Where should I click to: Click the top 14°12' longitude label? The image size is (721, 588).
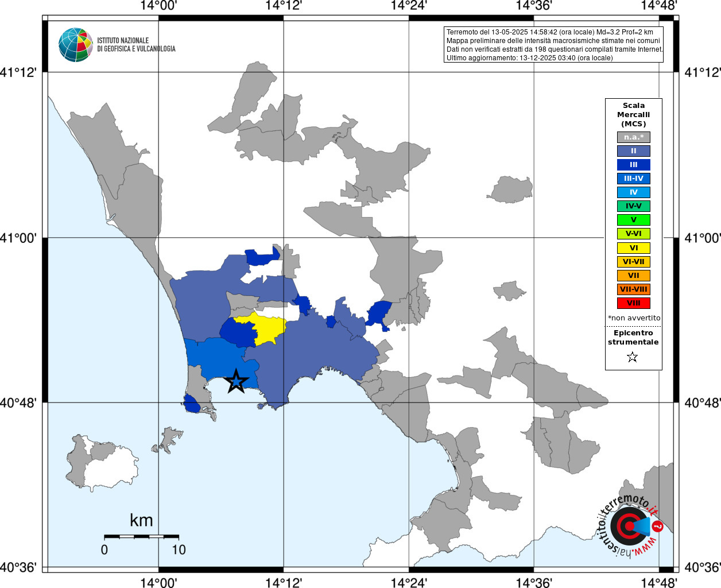point(284,6)
